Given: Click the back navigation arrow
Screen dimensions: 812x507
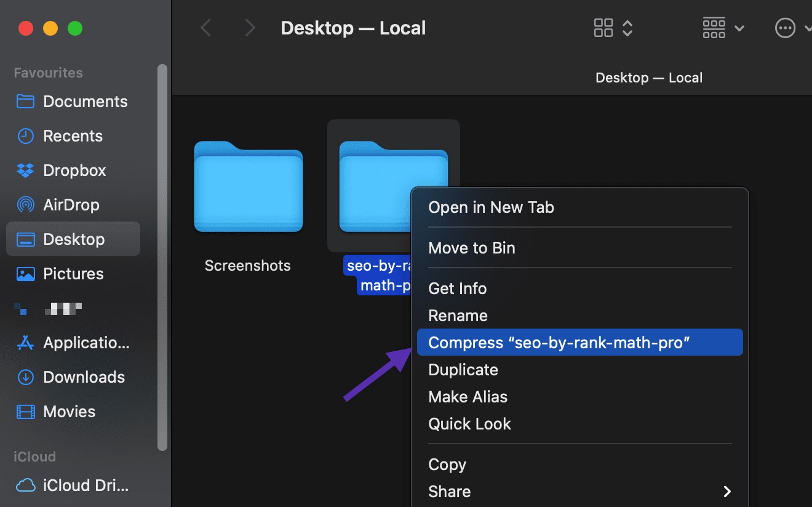Looking at the screenshot, I should point(206,28).
